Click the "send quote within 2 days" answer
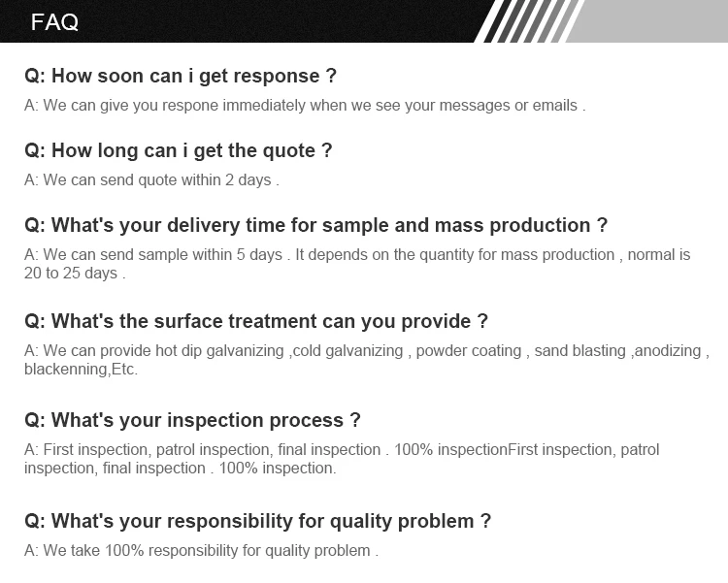Screen dimensions: 728x583 tap(151, 179)
